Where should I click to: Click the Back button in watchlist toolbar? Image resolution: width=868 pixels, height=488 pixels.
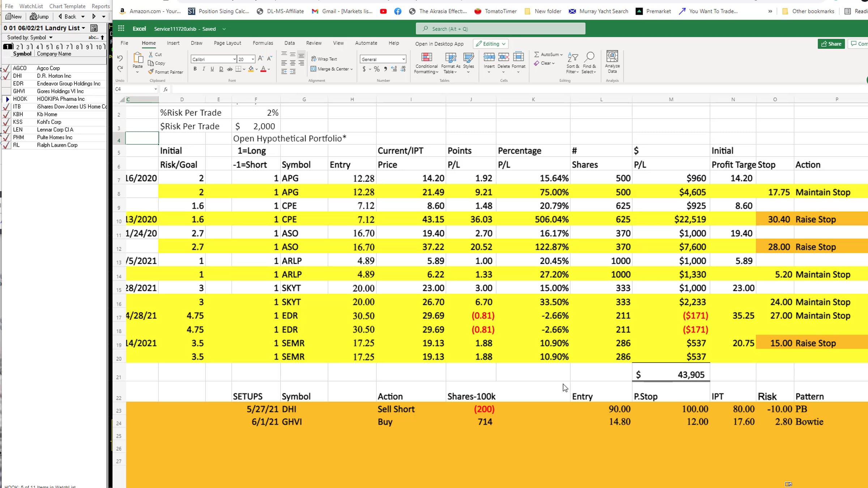[x=67, y=16]
